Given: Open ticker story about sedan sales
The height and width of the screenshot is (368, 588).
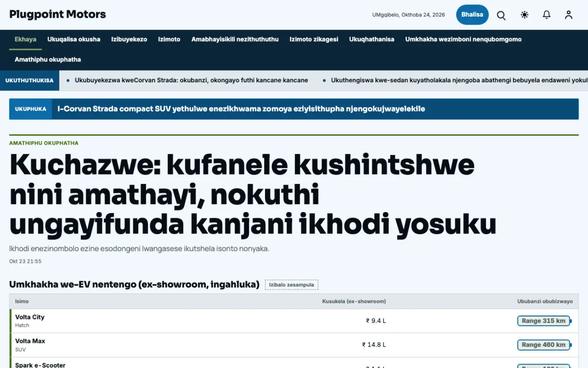Looking at the screenshot, I should [x=459, y=80].
